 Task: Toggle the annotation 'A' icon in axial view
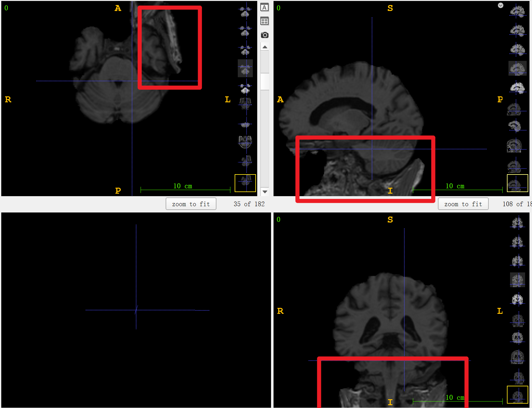tap(264, 8)
